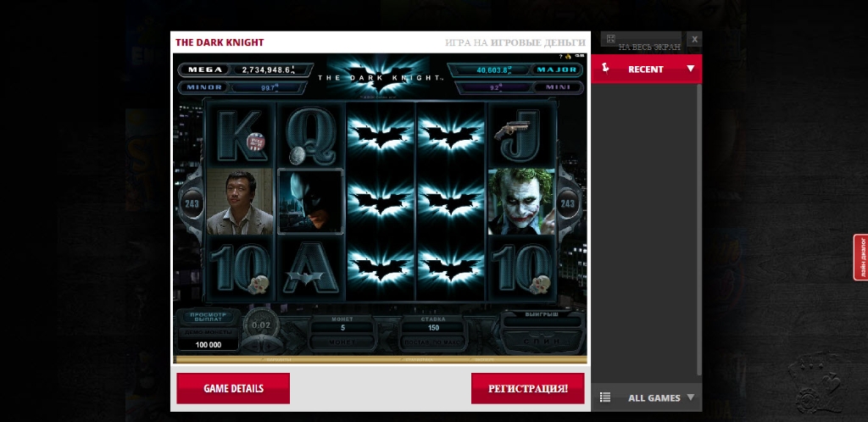Click ИГРА НА ИГРОВЫЕ ДЕНЬГИ text

tap(515, 42)
